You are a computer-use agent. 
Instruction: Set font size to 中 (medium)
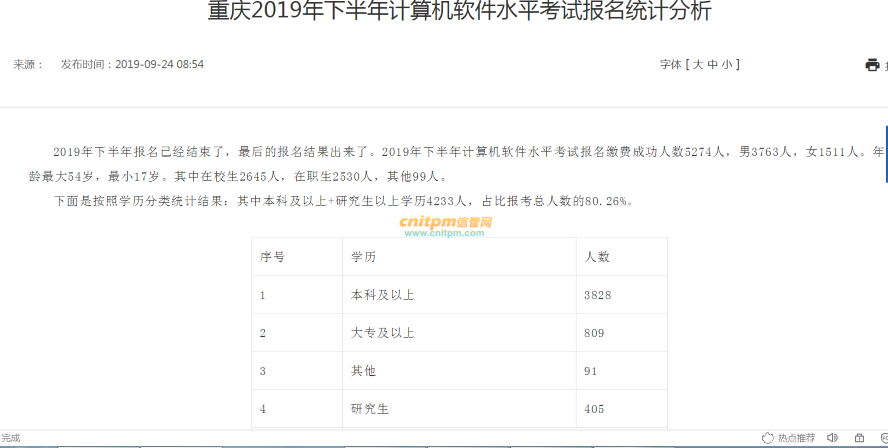tap(712, 64)
